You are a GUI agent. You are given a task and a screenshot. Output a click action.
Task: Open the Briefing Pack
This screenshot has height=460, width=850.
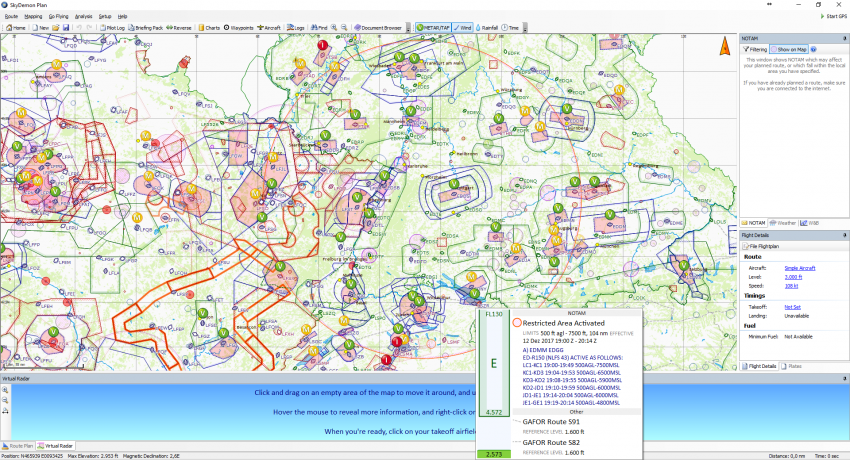tap(146, 28)
